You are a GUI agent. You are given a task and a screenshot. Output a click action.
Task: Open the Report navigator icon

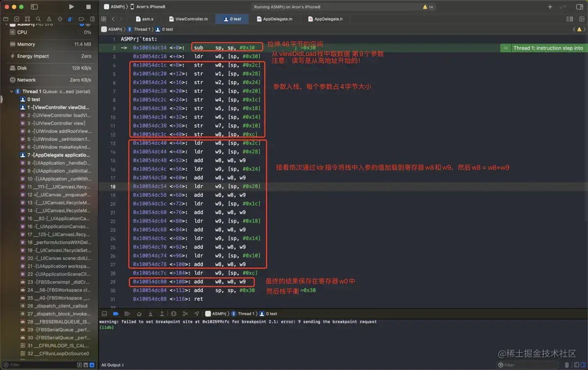[x=92, y=19]
